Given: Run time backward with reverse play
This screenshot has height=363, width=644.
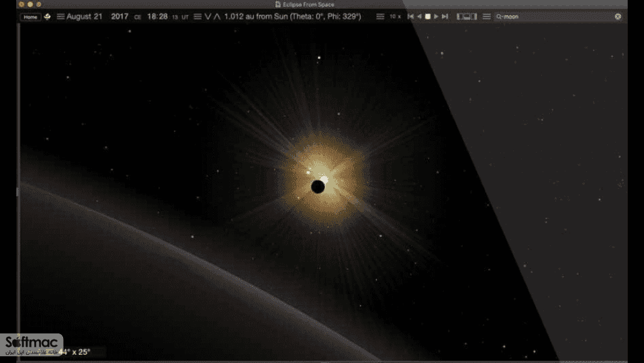Looking at the screenshot, I should tap(419, 17).
